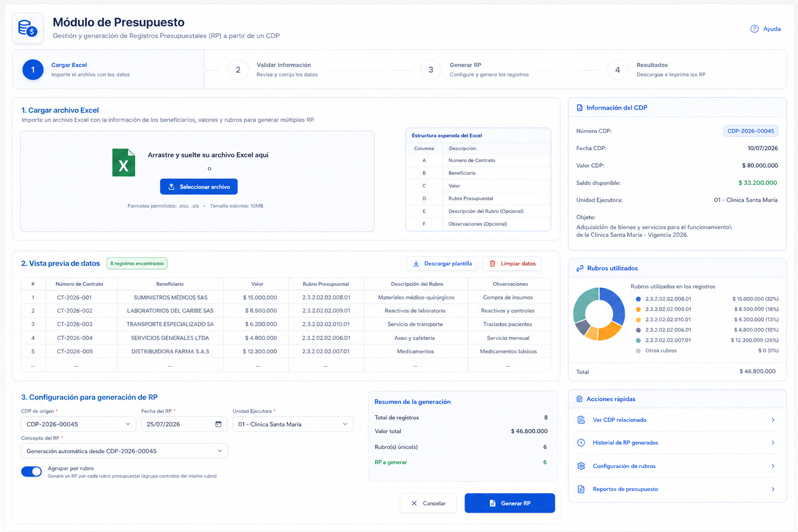Screen dimensions: 798x532
Task: Select the LABORATORIOS DEL CARIBE SAS cell
Action: pos(170,311)
